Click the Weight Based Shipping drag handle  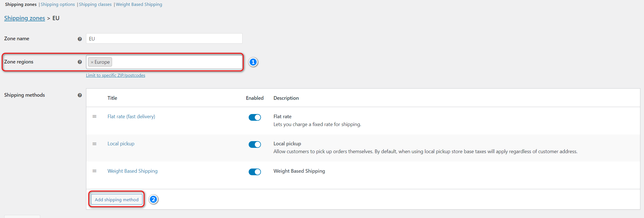pos(94,171)
